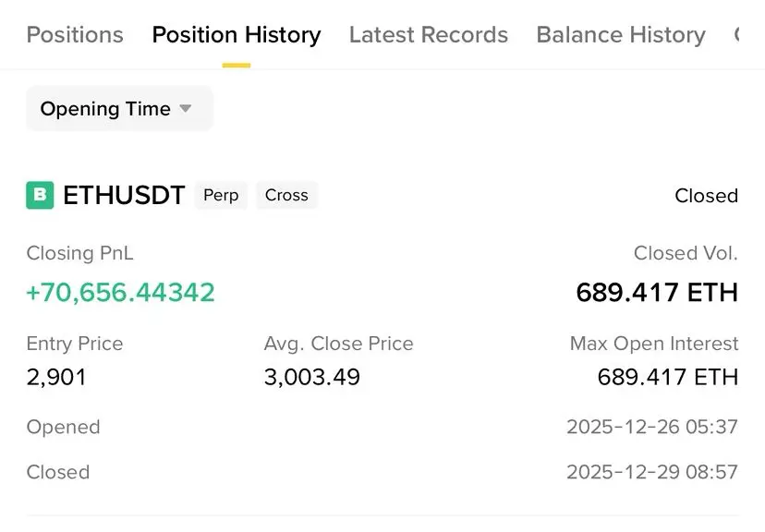Click the Max Open Interest label
This screenshot has width=765, height=532.
(x=654, y=345)
